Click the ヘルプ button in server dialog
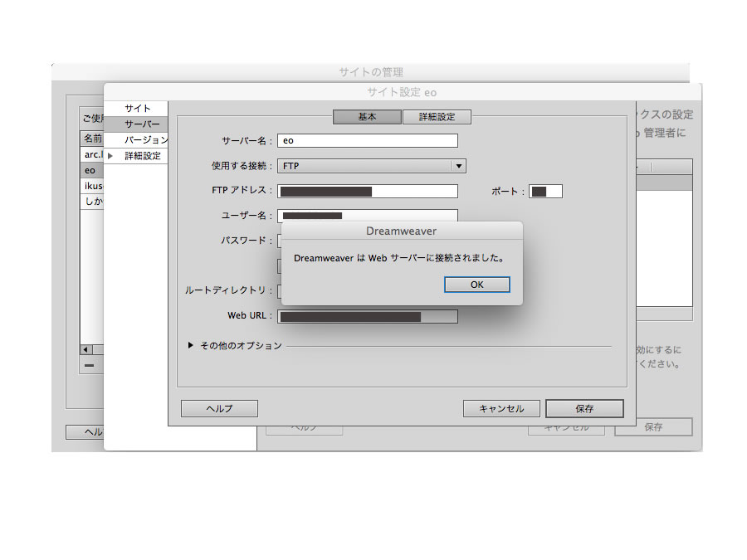Image resolution: width=747 pixels, height=560 pixels. click(219, 408)
